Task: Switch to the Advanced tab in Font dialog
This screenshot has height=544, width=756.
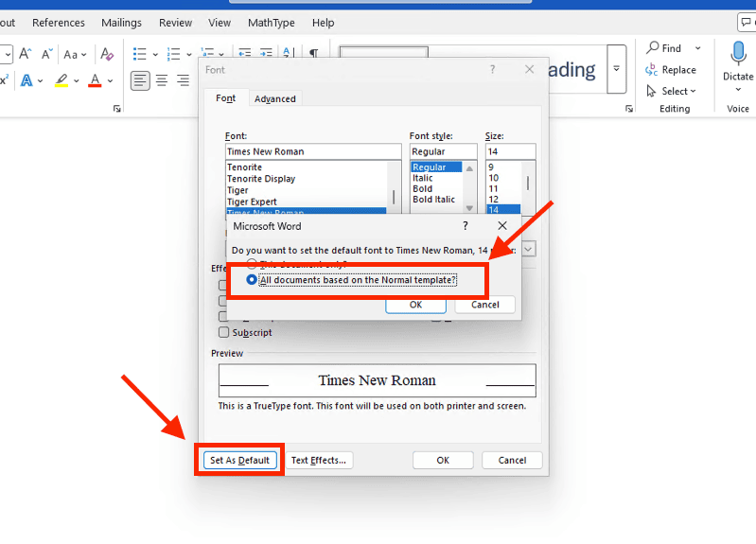Action: coord(274,98)
